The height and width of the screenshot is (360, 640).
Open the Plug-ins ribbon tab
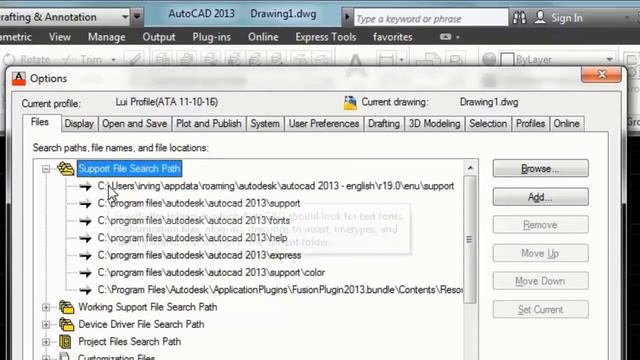[211, 37]
